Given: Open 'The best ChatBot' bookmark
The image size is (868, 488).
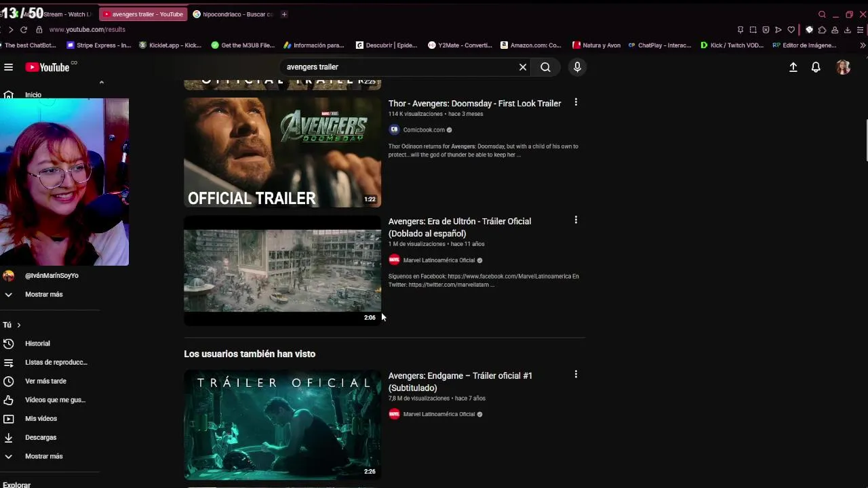Looking at the screenshot, I should tap(30, 45).
